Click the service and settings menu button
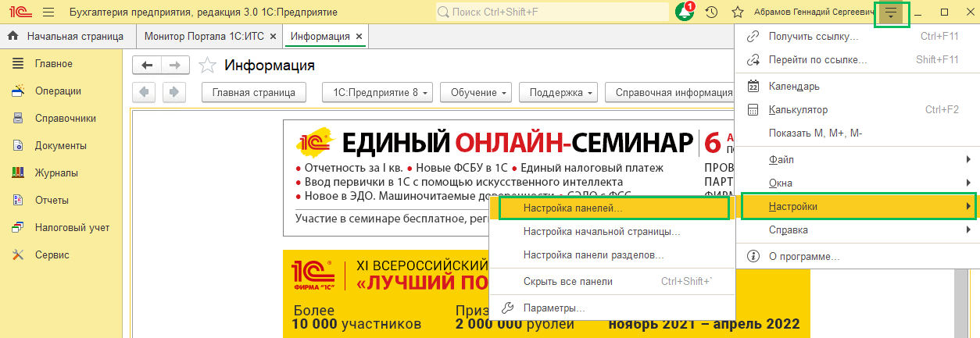Screen dimensions: 980x338 [892, 13]
